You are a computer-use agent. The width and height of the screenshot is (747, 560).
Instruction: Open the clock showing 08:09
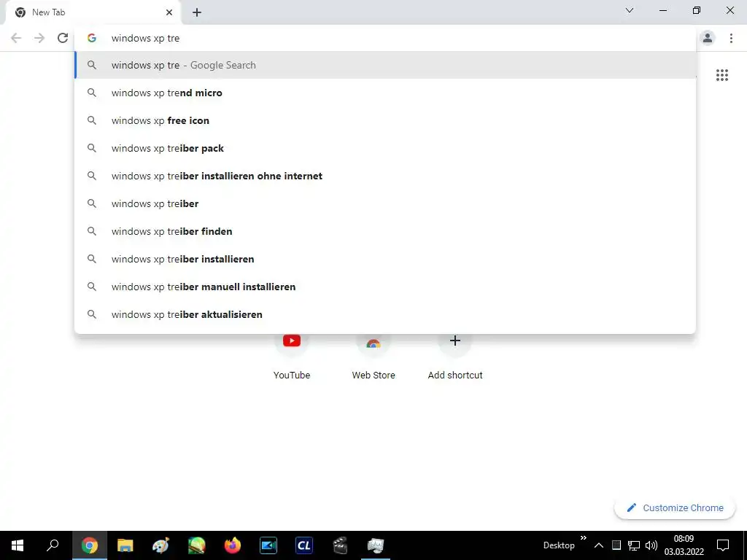tap(684, 545)
